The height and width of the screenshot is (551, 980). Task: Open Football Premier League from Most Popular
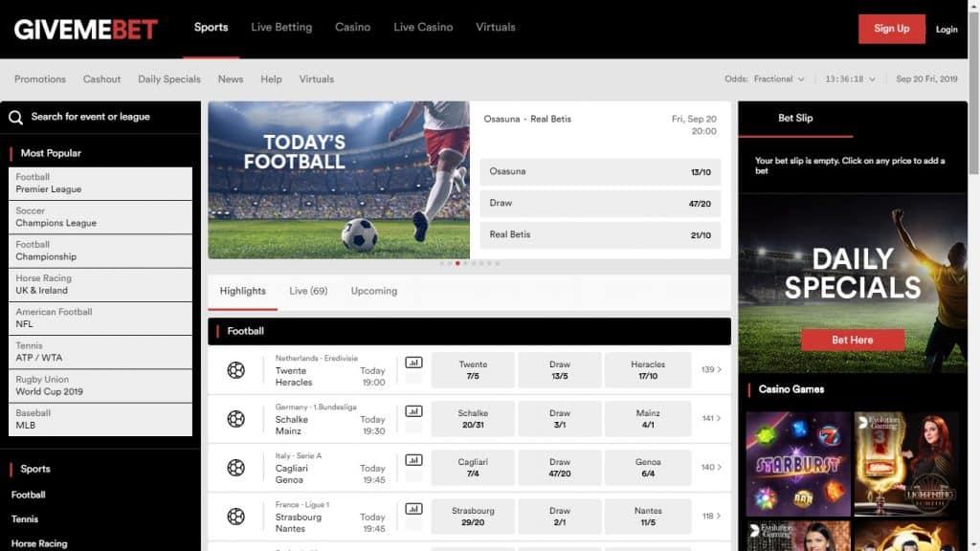100,184
